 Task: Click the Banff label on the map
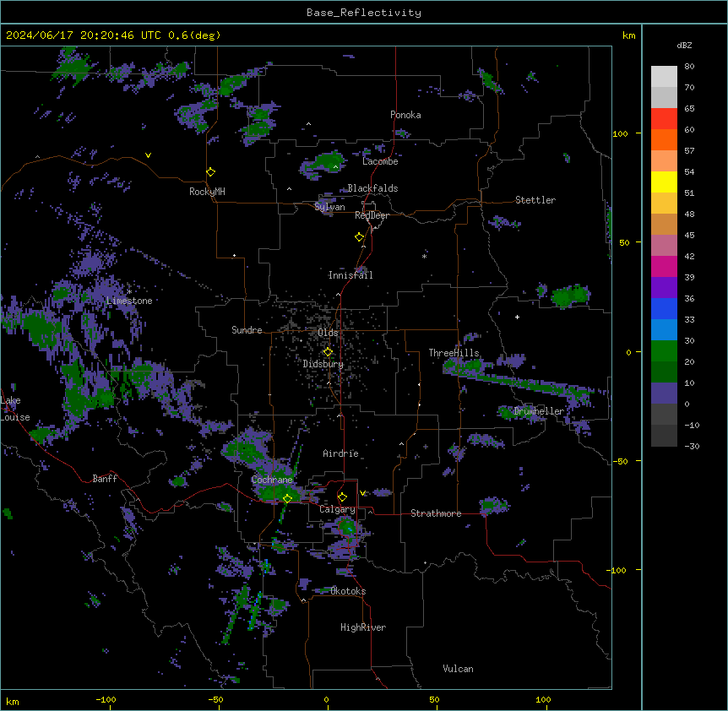(x=105, y=479)
